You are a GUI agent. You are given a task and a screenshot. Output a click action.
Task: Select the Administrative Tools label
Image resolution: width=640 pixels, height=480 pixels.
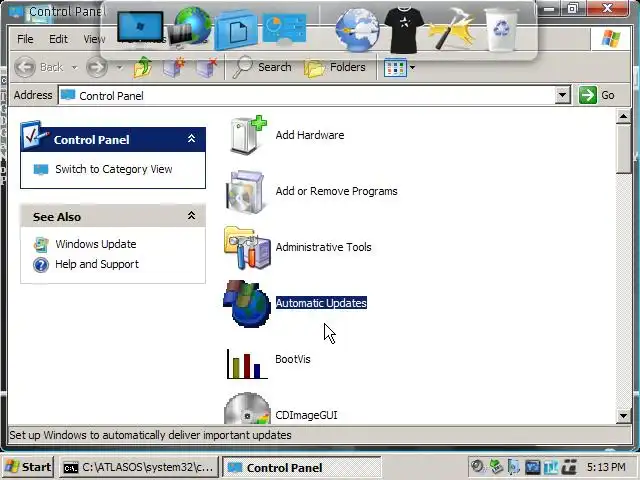(x=323, y=247)
